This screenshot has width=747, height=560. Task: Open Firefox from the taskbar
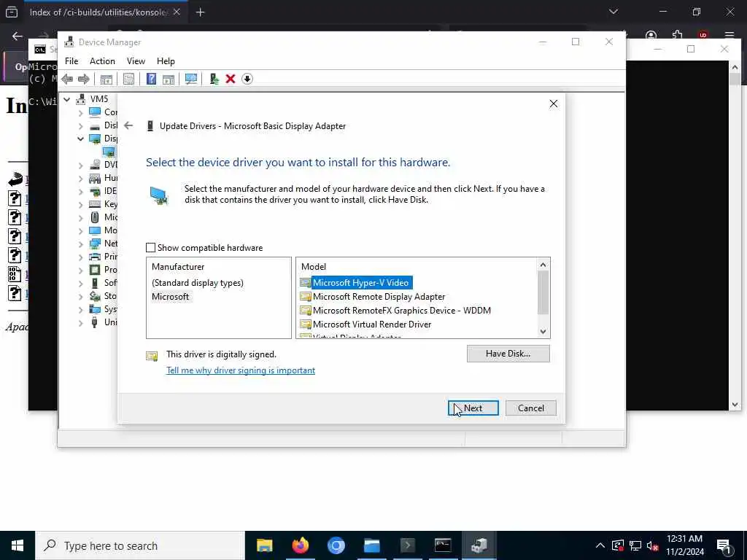[300, 545]
